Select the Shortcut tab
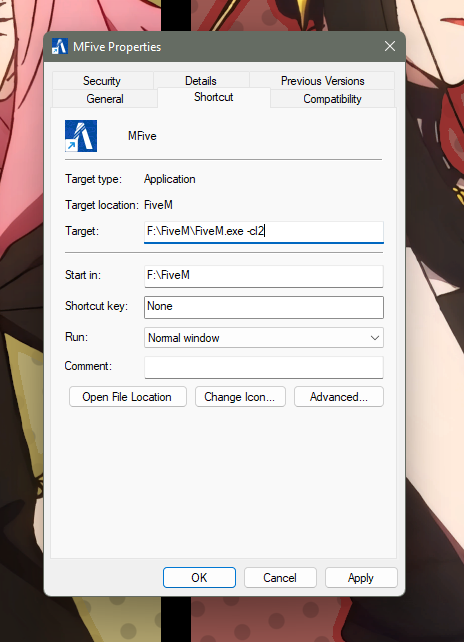 point(213,97)
